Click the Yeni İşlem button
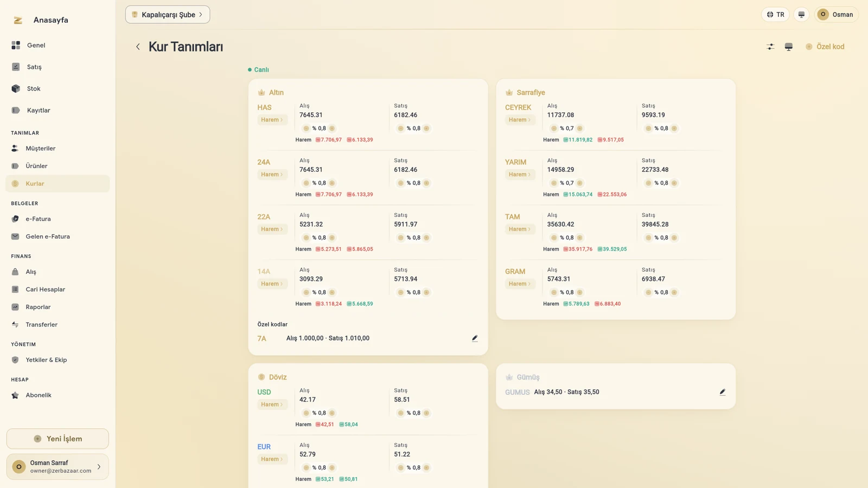Screen dimensions: 868x488 58,439
